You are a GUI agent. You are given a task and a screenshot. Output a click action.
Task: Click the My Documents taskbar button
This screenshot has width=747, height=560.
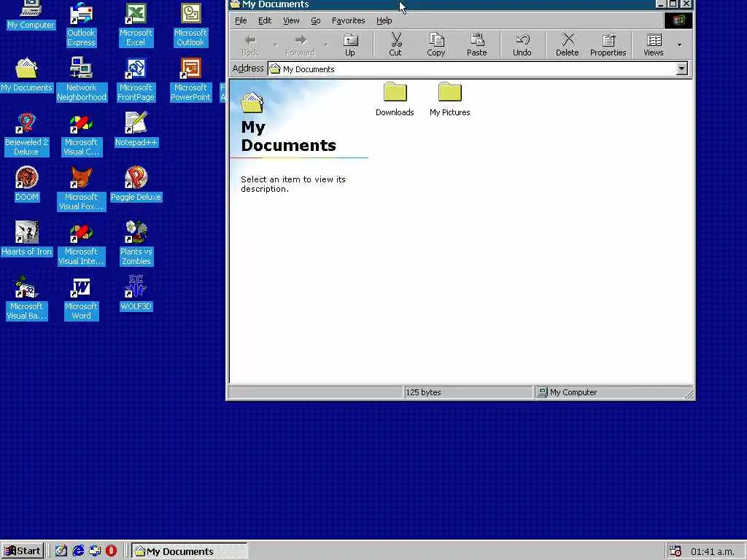coord(189,551)
